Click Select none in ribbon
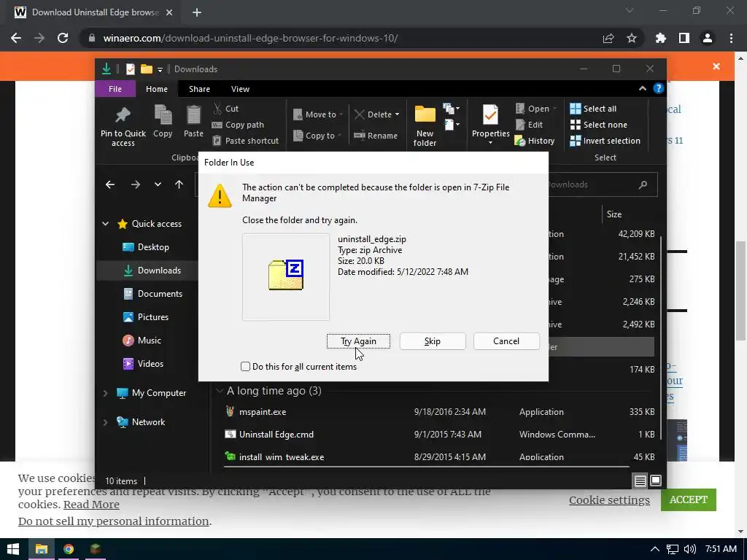The width and height of the screenshot is (747, 560). coord(598,125)
